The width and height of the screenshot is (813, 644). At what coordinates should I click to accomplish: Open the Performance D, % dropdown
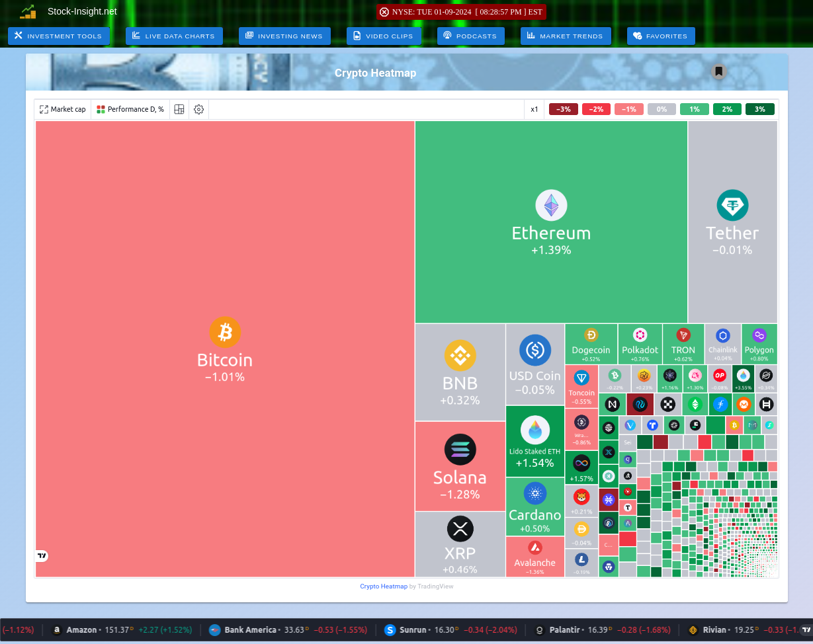[130, 109]
